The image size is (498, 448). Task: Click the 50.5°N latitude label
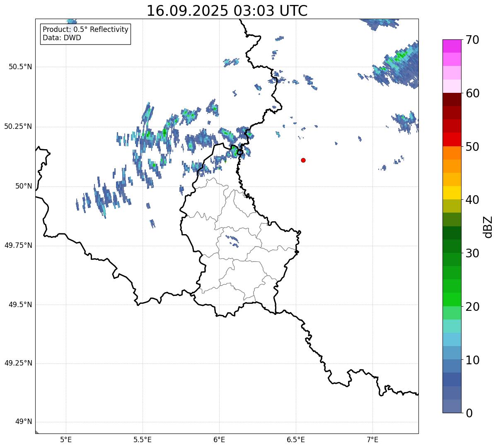[20, 67]
